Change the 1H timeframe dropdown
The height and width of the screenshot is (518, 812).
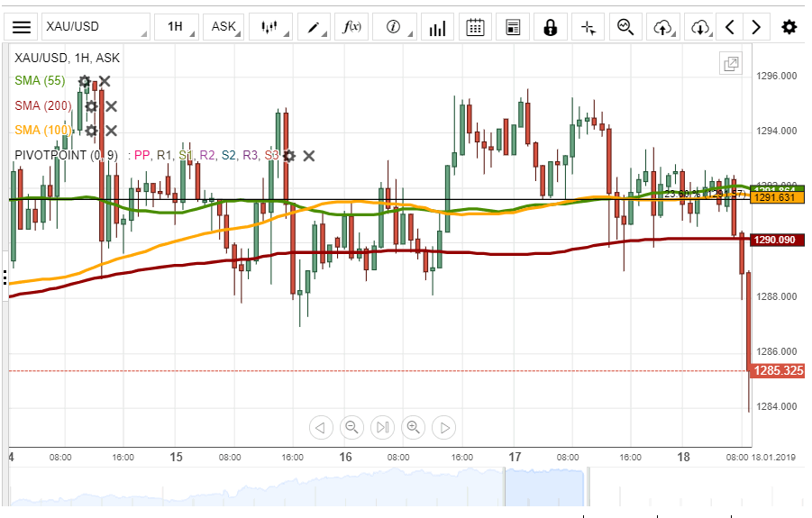coord(177,27)
